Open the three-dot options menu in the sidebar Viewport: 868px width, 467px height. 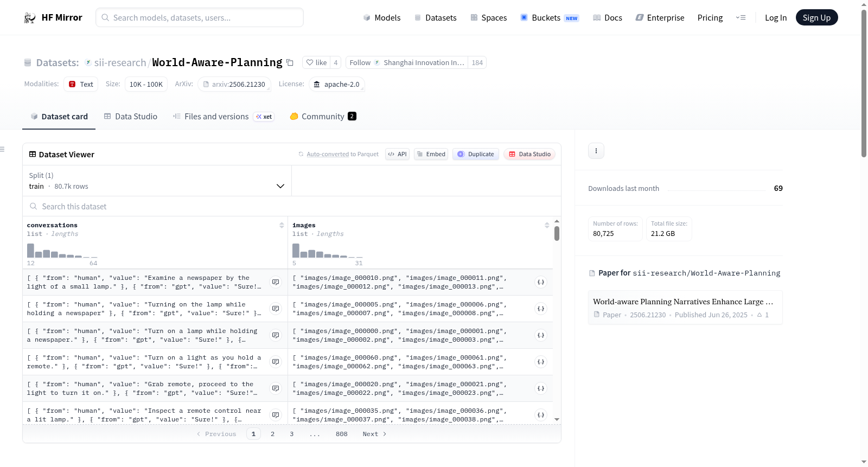pyautogui.click(x=596, y=151)
